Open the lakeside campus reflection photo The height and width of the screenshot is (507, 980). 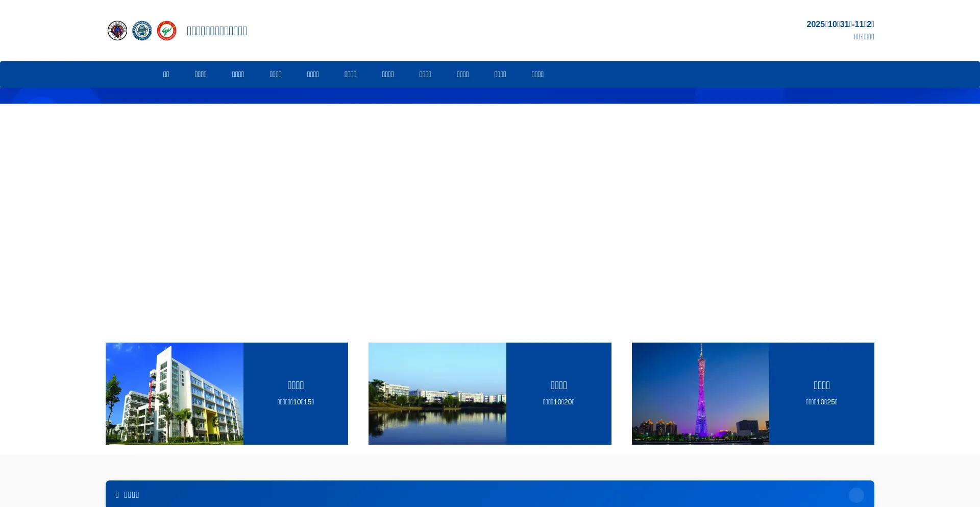(437, 394)
